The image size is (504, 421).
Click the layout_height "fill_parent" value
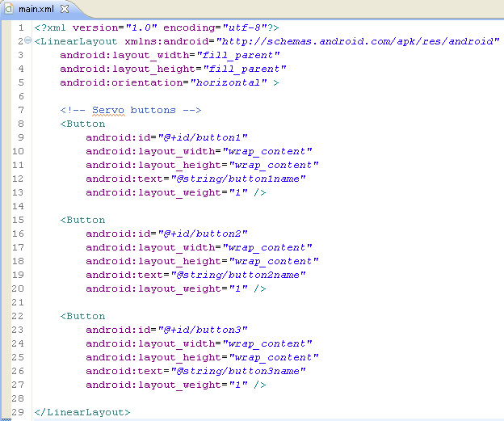245,69
